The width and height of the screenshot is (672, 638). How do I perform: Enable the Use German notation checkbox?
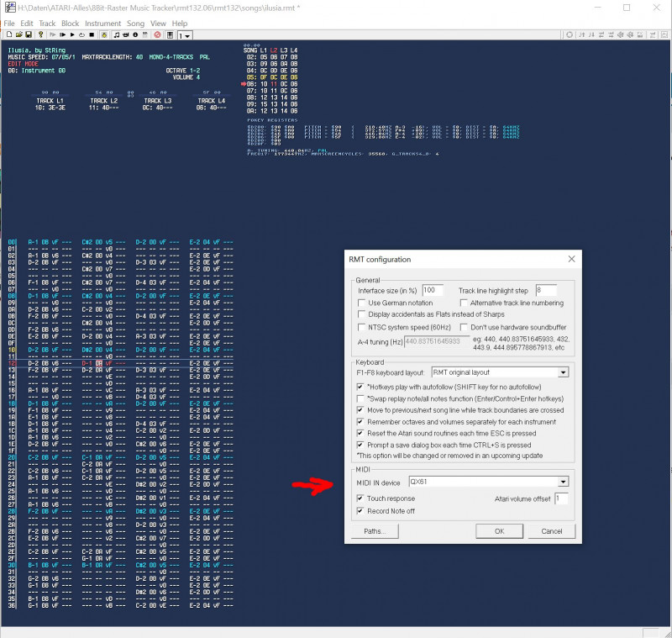tap(362, 303)
